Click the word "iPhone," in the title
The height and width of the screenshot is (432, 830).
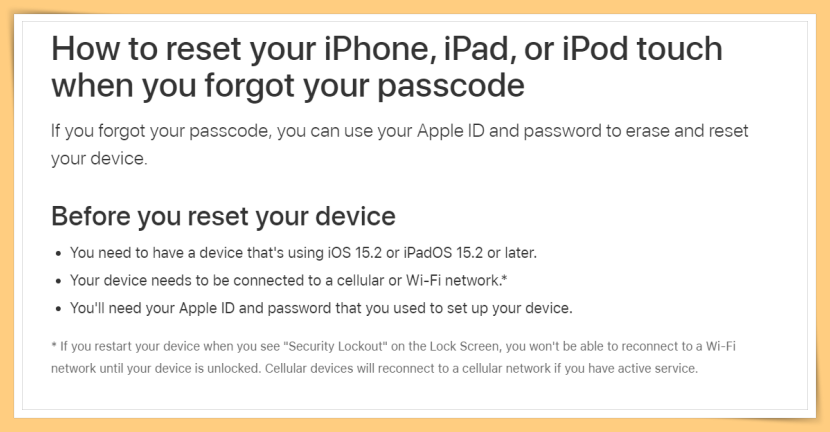[380, 49]
